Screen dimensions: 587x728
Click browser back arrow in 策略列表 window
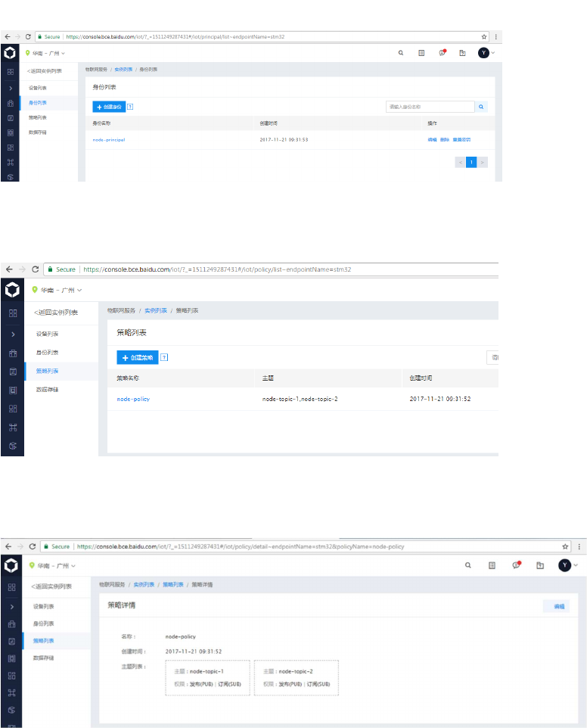pyautogui.click(x=9, y=269)
